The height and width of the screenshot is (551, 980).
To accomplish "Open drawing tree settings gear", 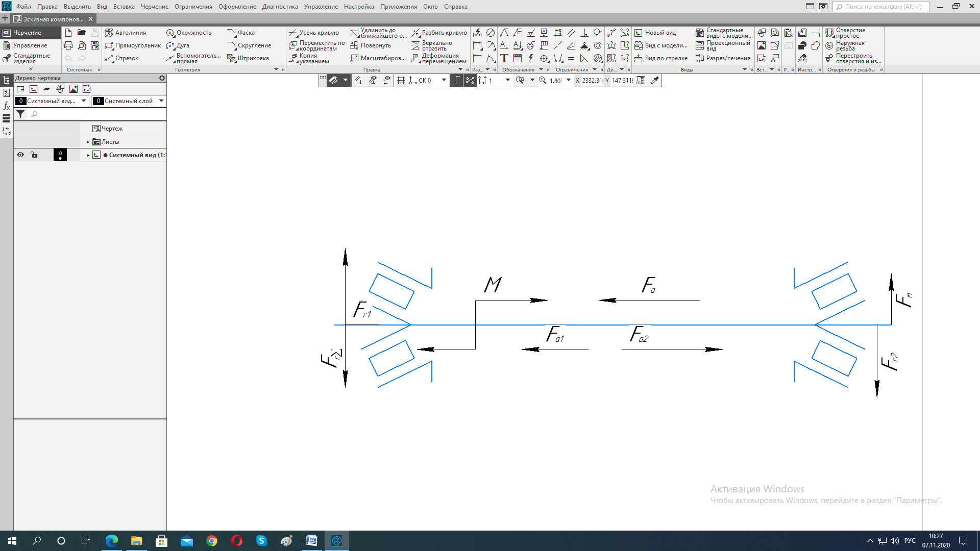I will 162,78.
